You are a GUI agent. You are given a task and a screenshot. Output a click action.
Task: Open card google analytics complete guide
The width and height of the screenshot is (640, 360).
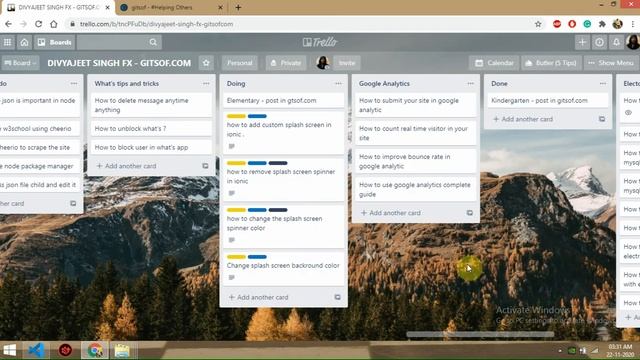tap(416, 189)
